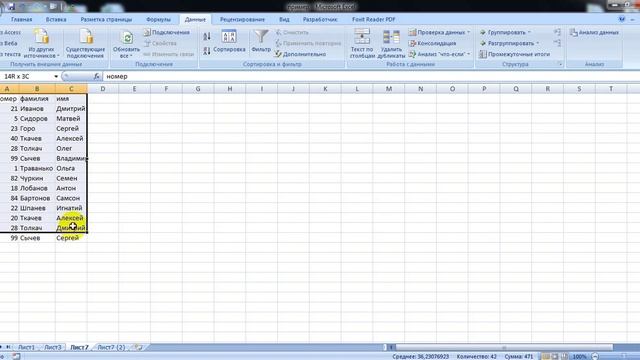Switch to Page Layout view in status bar
This screenshot has width=640, height=360.
pyautogui.click(x=555, y=356)
